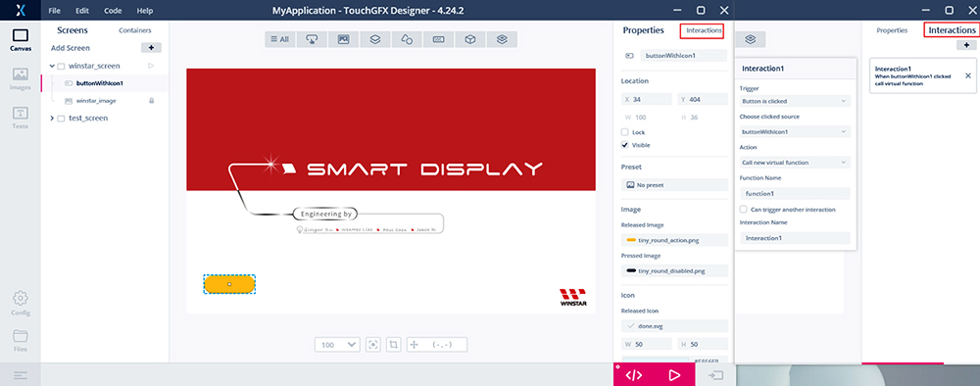Switch to the Containers tab
Screen dimensions: 980x386
(x=135, y=30)
